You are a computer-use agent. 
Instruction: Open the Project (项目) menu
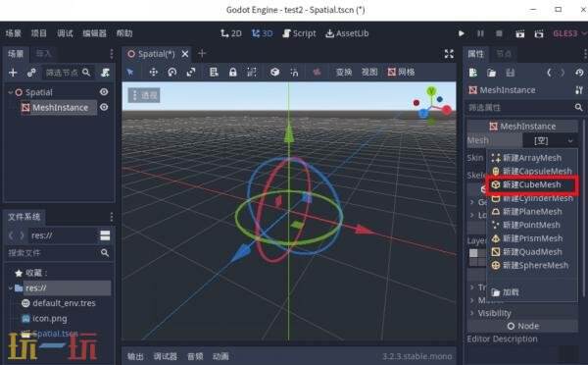[x=38, y=33]
